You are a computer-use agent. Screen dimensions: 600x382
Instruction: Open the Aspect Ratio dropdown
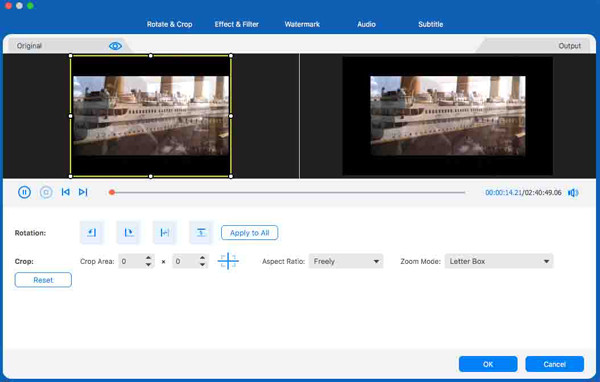(x=346, y=261)
